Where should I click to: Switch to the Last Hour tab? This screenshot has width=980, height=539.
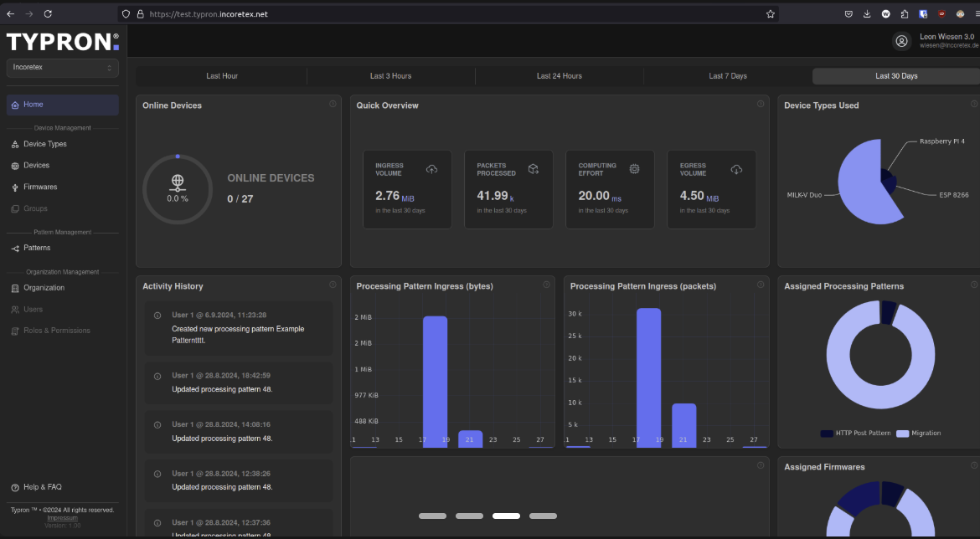click(x=222, y=76)
